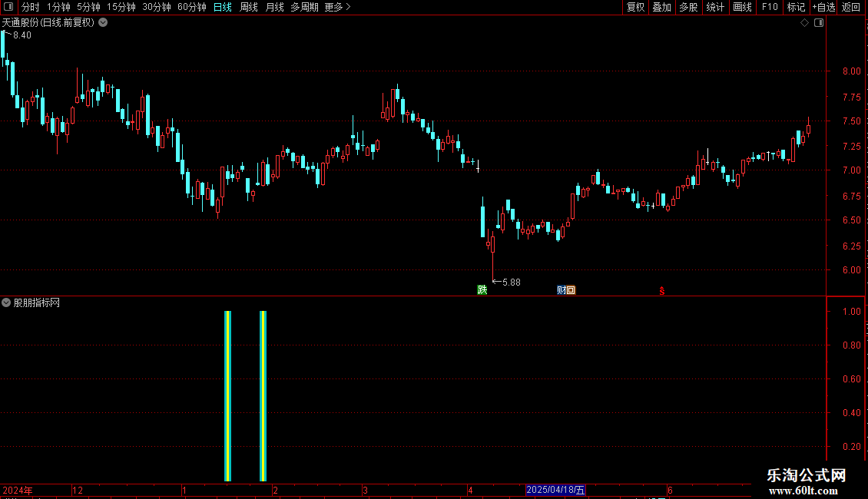The width and height of the screenshot is (868, 499).
Task: Click the 股朋指标网 indicator label
Action: click(x=37, y=302)
